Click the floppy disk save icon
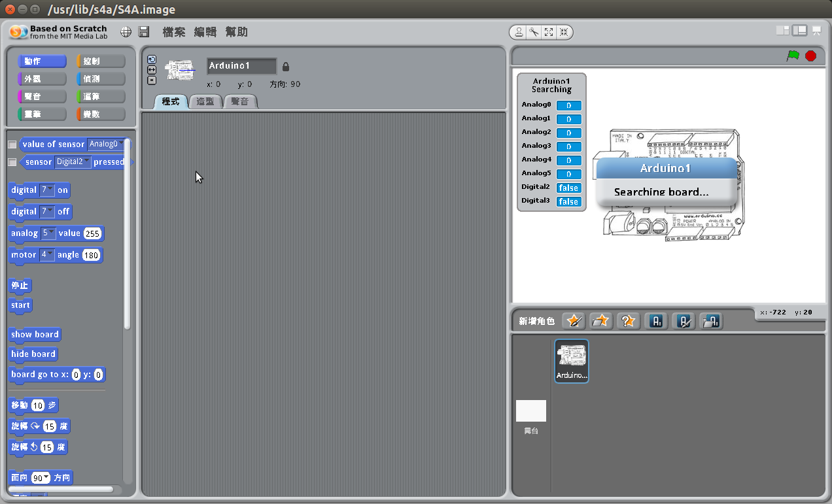 (x=145, y=32)
